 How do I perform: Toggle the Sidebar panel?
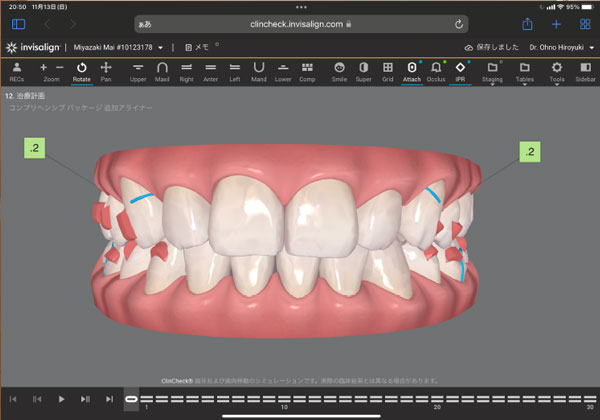[585, 72]
